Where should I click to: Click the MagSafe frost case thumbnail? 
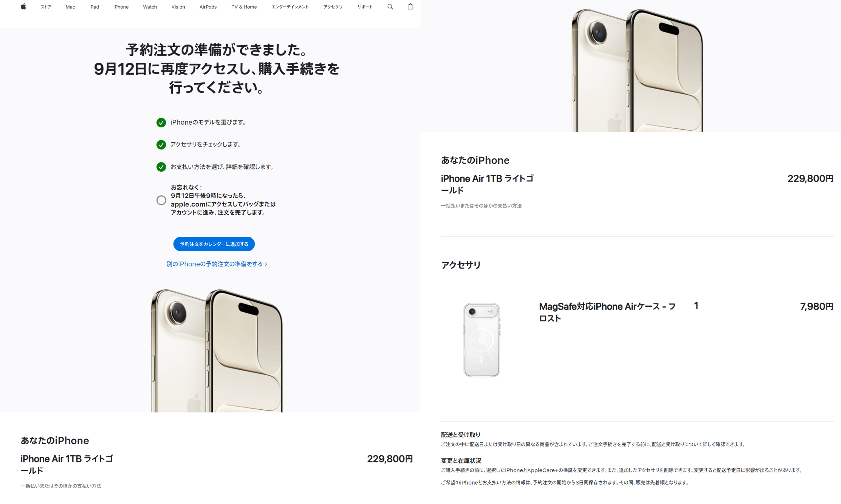click(x=482, y=340)
